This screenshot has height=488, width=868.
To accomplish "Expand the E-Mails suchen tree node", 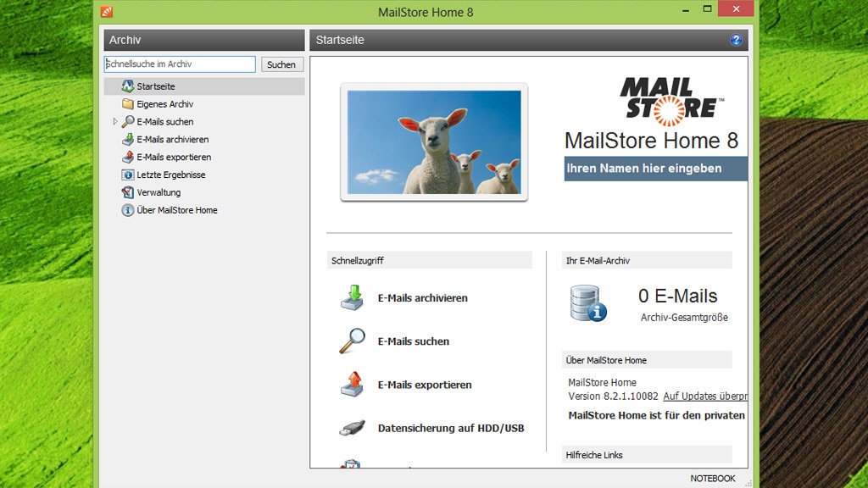I will [115, 122].
